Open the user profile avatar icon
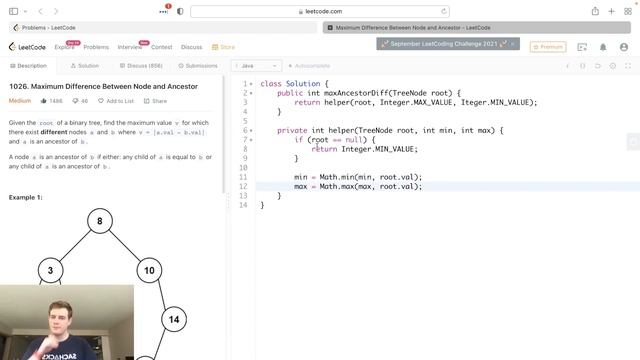 (x=624, y=47)
